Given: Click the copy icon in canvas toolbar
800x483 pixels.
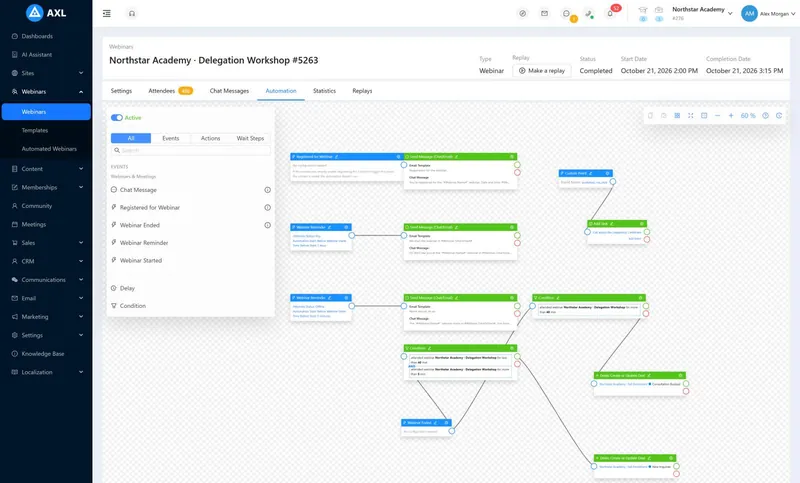Looking at the screenshot, I should [650, 116].
